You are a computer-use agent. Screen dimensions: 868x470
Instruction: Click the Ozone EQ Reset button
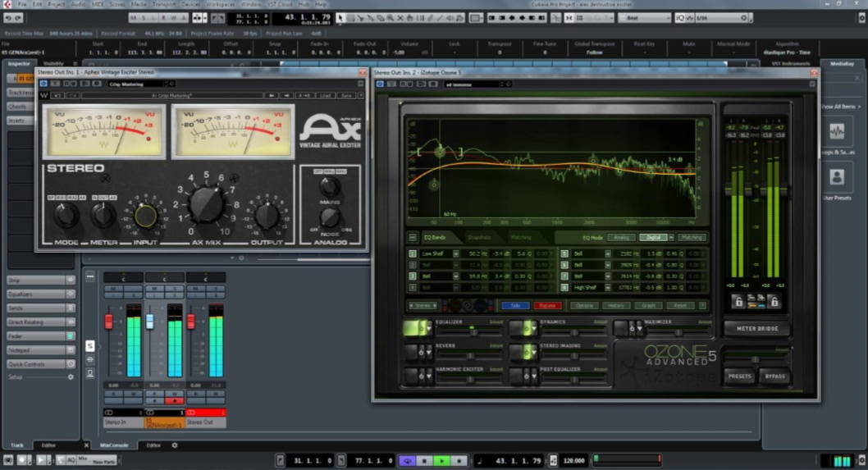680,306
